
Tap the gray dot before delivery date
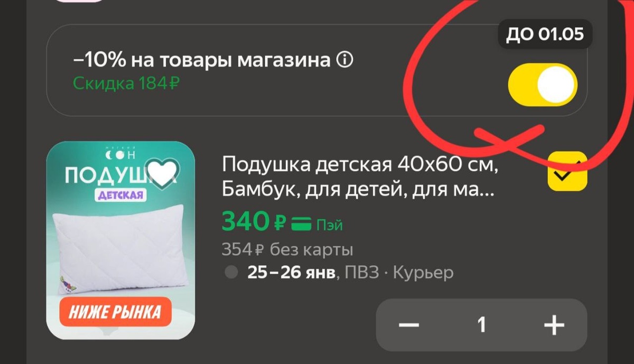[231, 273]
